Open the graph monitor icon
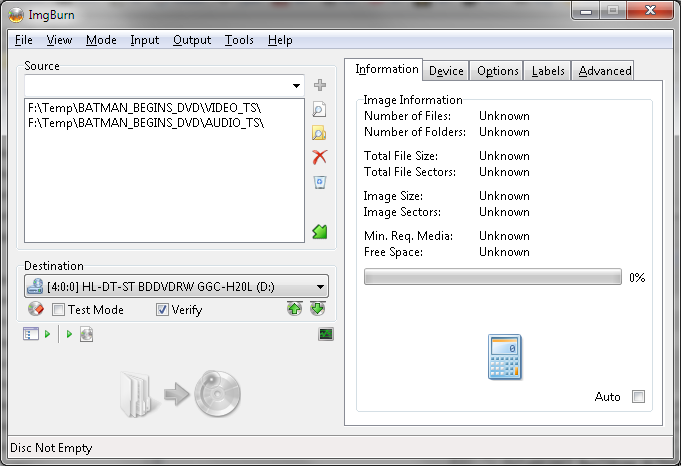 pos(326,334)
